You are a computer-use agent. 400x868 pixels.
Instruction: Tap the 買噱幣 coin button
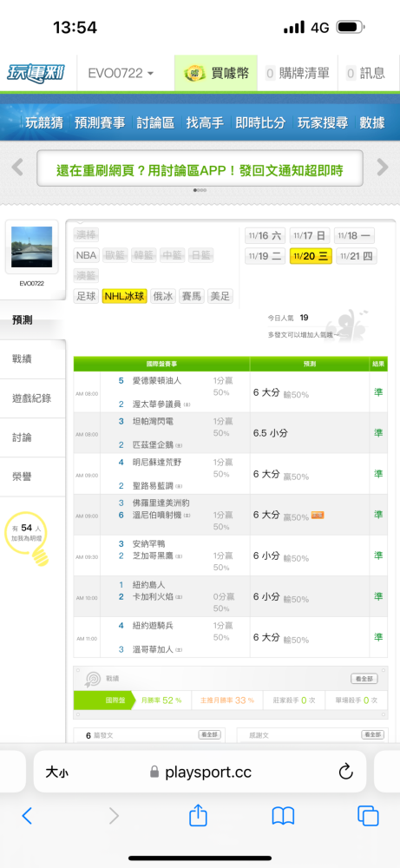(x=216, y=73)
